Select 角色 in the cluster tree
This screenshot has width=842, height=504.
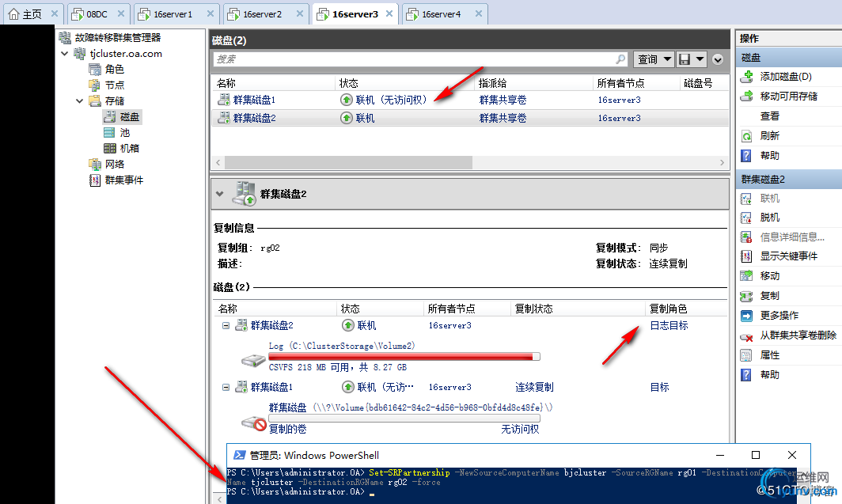115,70
